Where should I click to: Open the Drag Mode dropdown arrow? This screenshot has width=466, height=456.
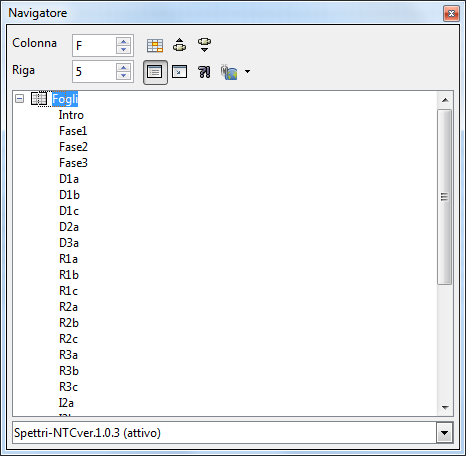[x=247, y=71]
